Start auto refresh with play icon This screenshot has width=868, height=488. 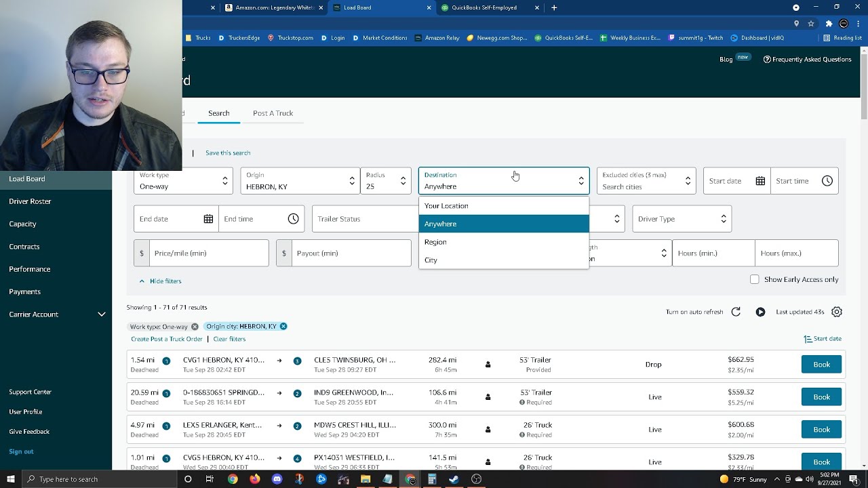click(x=760, y=312)
